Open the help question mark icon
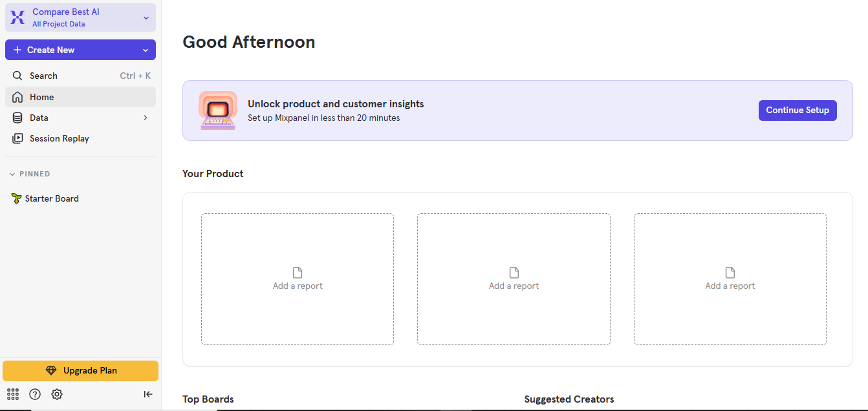 [x=35, y=394]
